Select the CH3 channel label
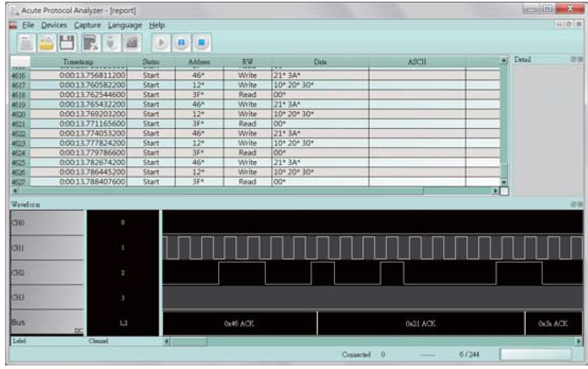The image size is (588, 369). [47, 297]
